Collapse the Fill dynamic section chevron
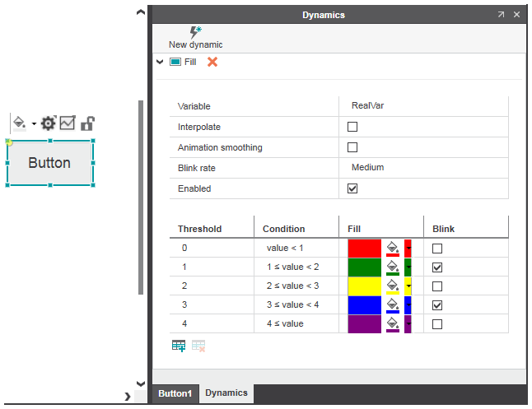This screenshot has height=409, width=532. point(160,62)
